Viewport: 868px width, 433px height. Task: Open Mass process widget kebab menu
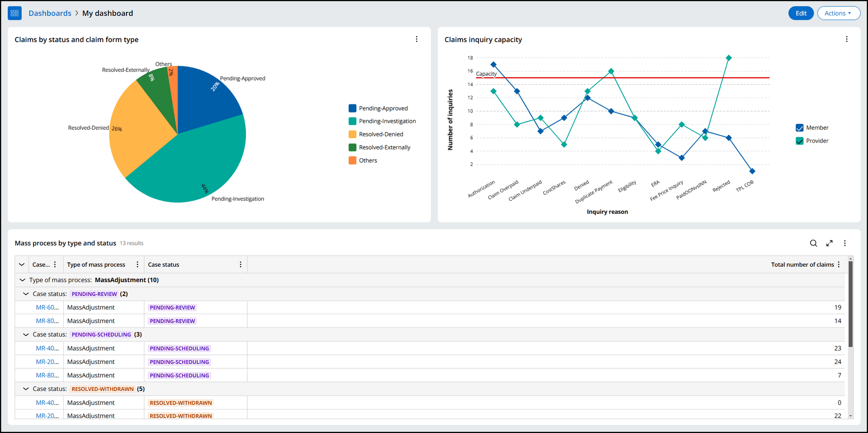click(x=844, y=243)
